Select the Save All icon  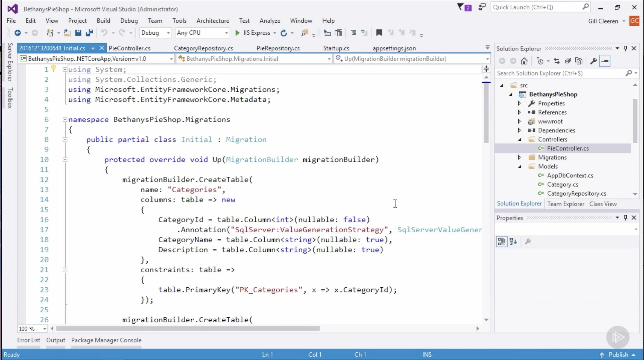point(89,32)
